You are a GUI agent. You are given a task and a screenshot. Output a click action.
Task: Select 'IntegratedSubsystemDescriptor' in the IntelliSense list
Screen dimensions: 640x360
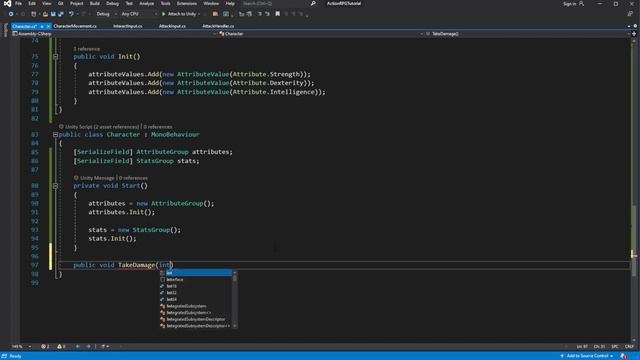pos(196,319)
